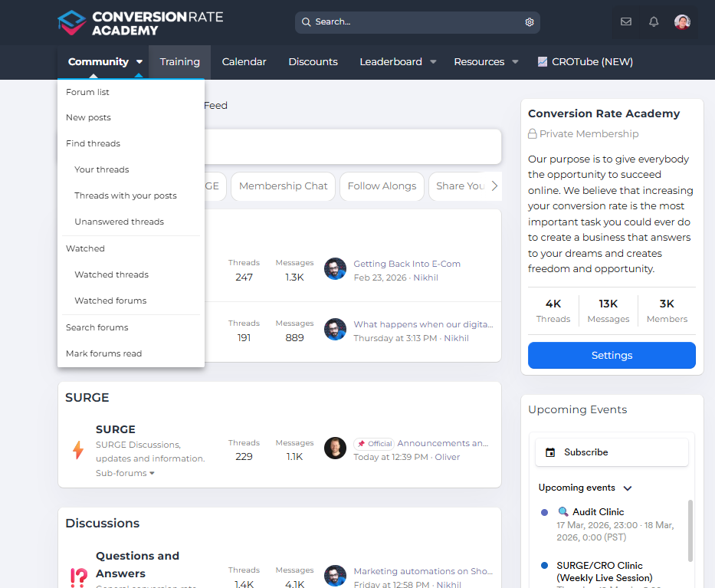This screenshot has width=715, height=588.
Task: Click the Subscribe button
Action: click(612, 452)
